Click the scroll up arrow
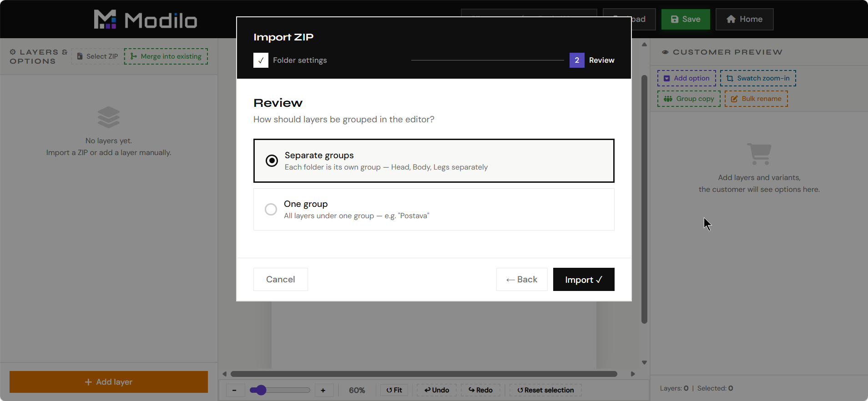This screenshot has height=401, width=868. (x=644, y=45)
